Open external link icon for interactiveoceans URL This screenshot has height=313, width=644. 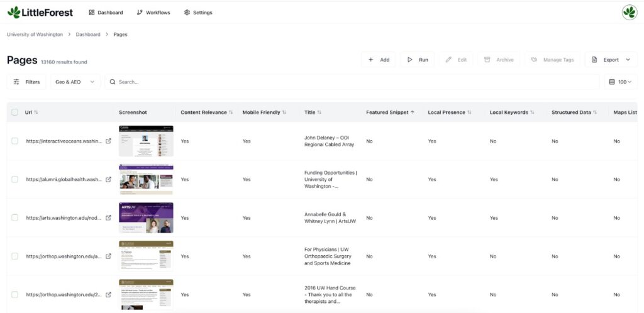pyautogui.click(x=108, y=141)
